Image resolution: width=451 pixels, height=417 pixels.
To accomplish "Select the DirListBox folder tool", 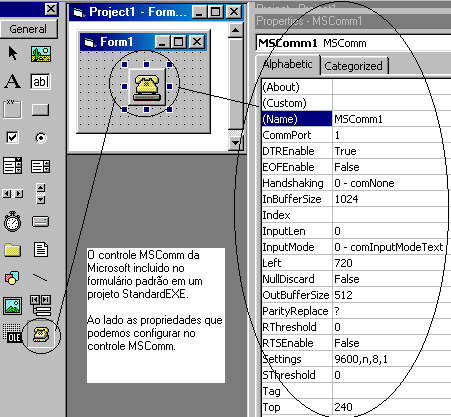I will tap(13, 250).
